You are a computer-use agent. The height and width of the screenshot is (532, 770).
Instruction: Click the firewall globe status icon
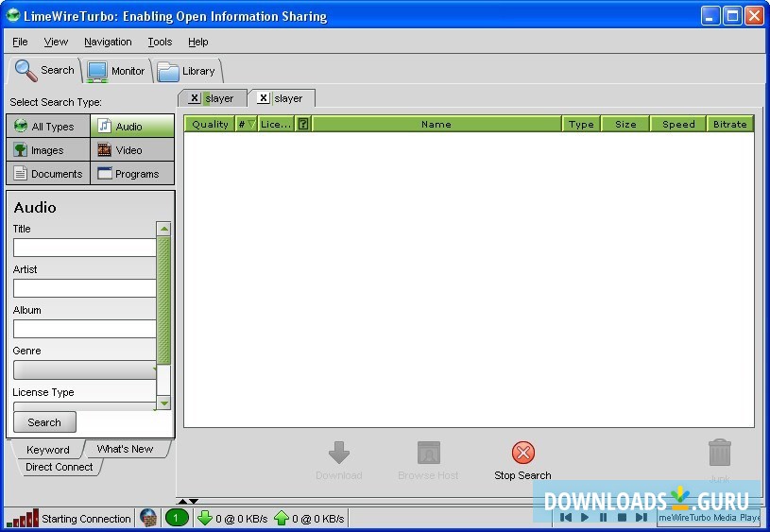coord(147,518)
